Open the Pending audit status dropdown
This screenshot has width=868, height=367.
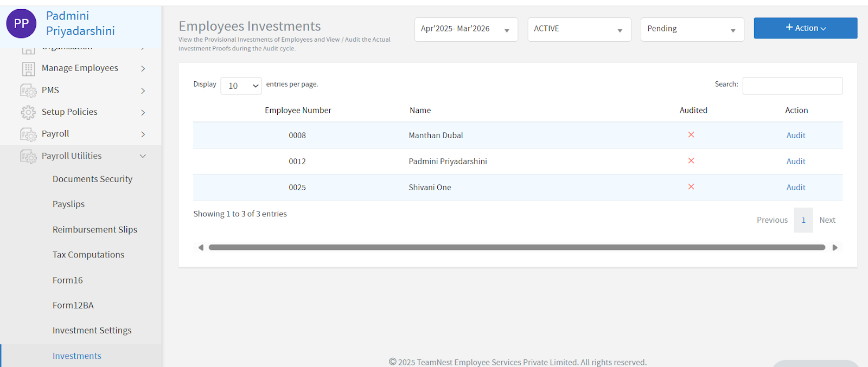point(692,29)
